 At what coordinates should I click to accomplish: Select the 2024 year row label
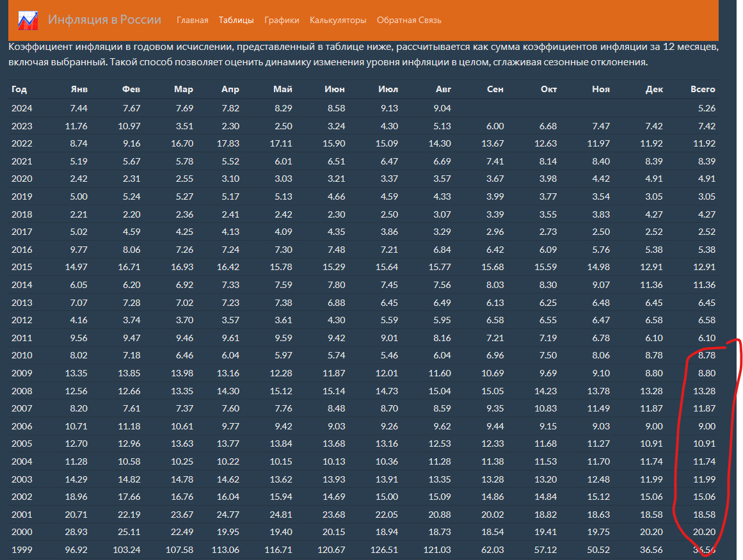click(22, 108)
